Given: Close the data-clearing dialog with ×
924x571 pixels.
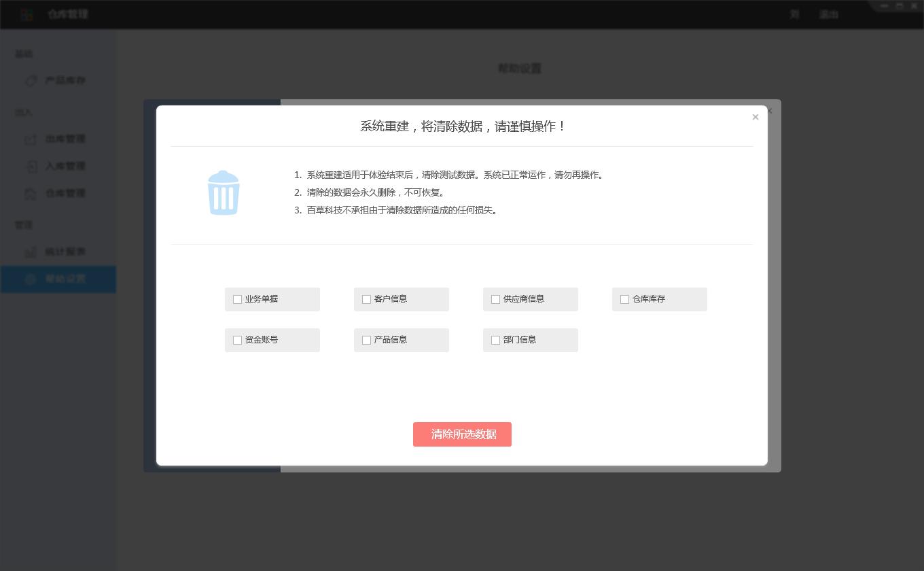Looking at the screenshot, I should coord(755,117).
